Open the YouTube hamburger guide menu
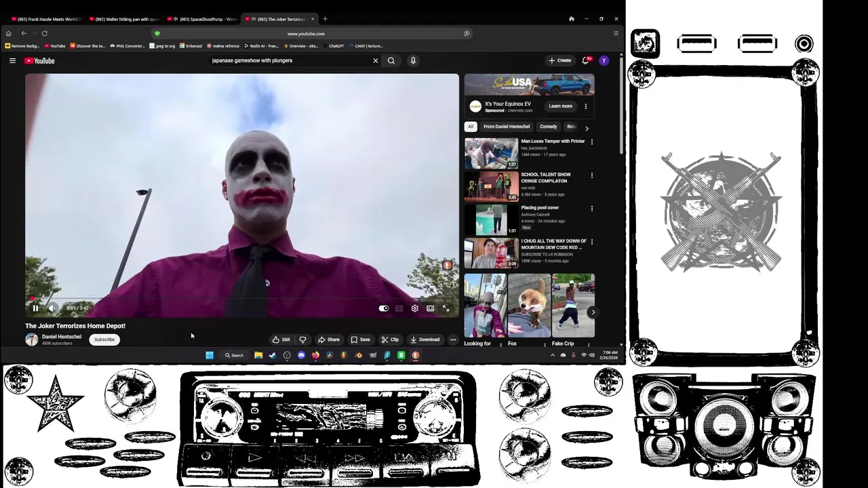This screenshot has width=868, height=488. 12,60
